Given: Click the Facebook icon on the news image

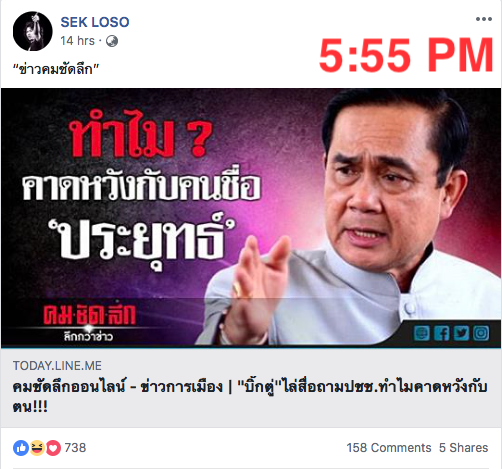Looking at the screenshot, I should pos(441,333).
